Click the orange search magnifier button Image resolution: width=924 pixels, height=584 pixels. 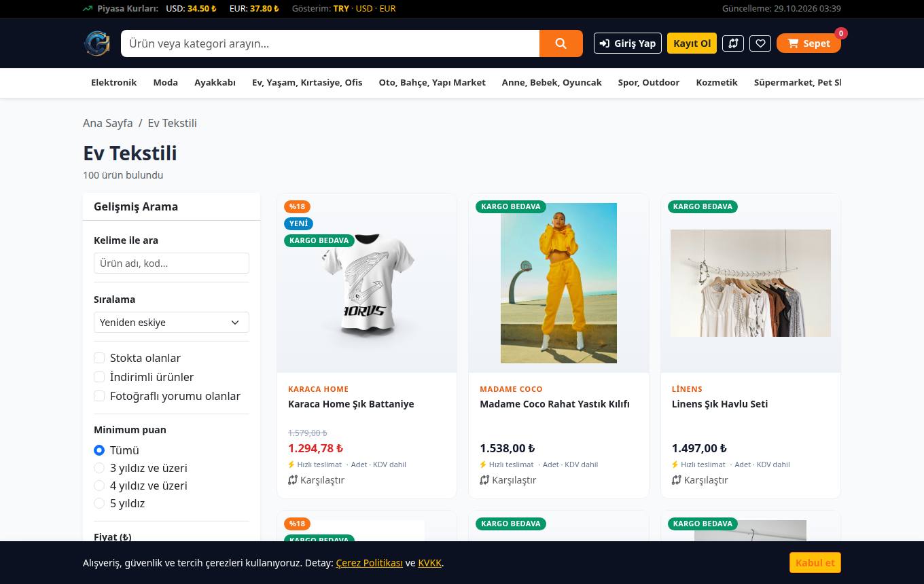click(561, 43)
